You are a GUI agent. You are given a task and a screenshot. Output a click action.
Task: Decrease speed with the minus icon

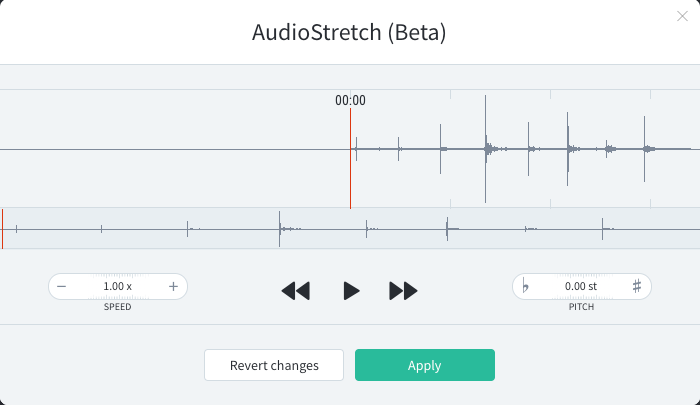point(62,286)
